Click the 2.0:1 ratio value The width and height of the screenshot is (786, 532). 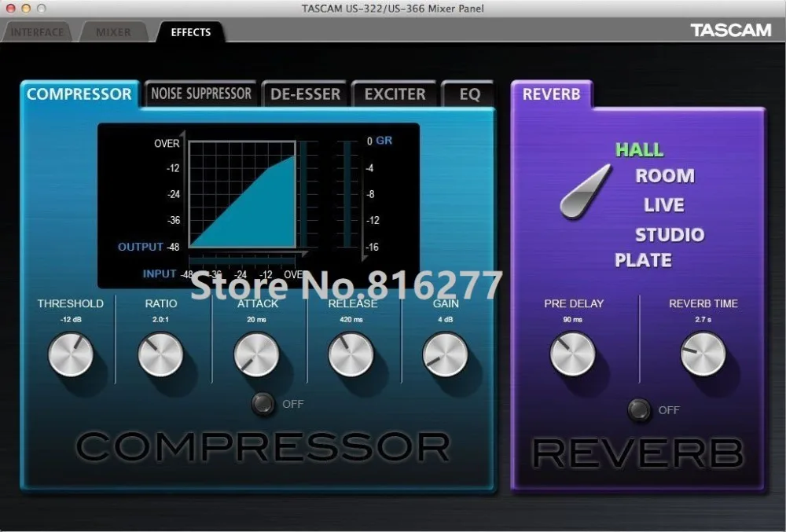160,320
